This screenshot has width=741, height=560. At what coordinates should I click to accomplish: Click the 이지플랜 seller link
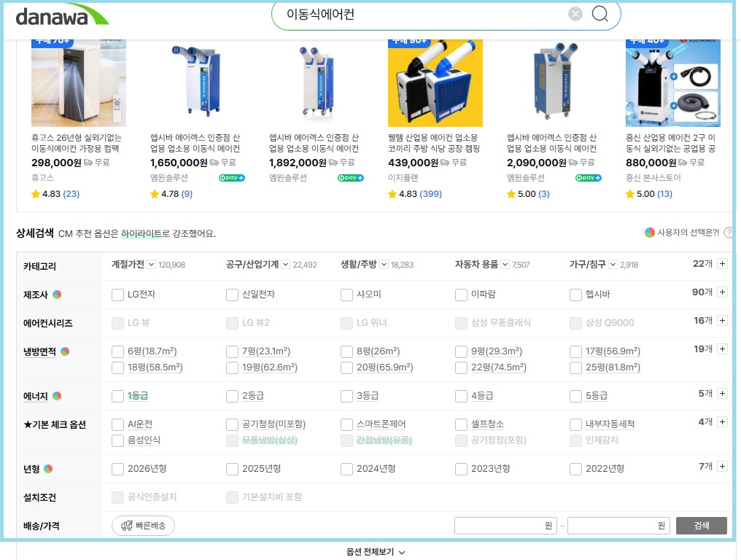pos(403,178)
